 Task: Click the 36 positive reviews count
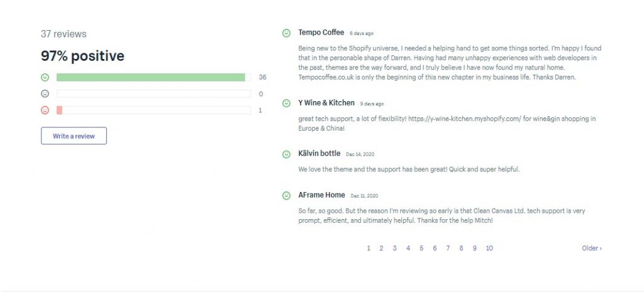(x=262, y=77)
